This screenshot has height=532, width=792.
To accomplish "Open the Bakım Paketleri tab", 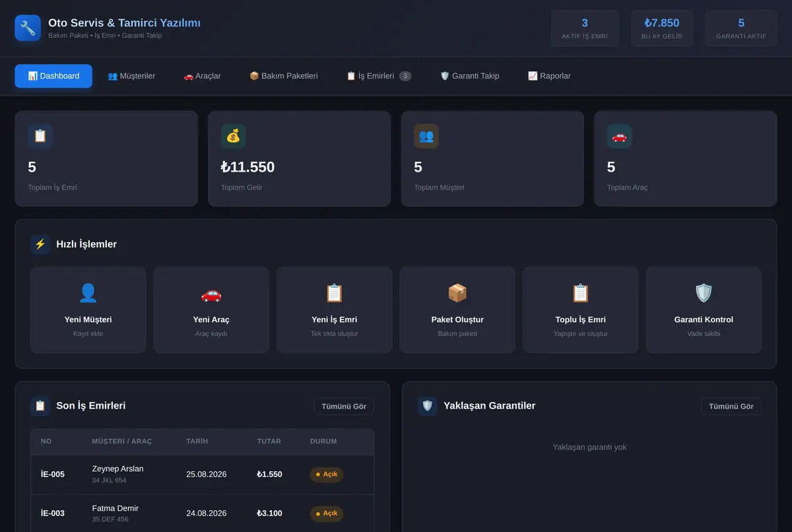I will 283,76.
